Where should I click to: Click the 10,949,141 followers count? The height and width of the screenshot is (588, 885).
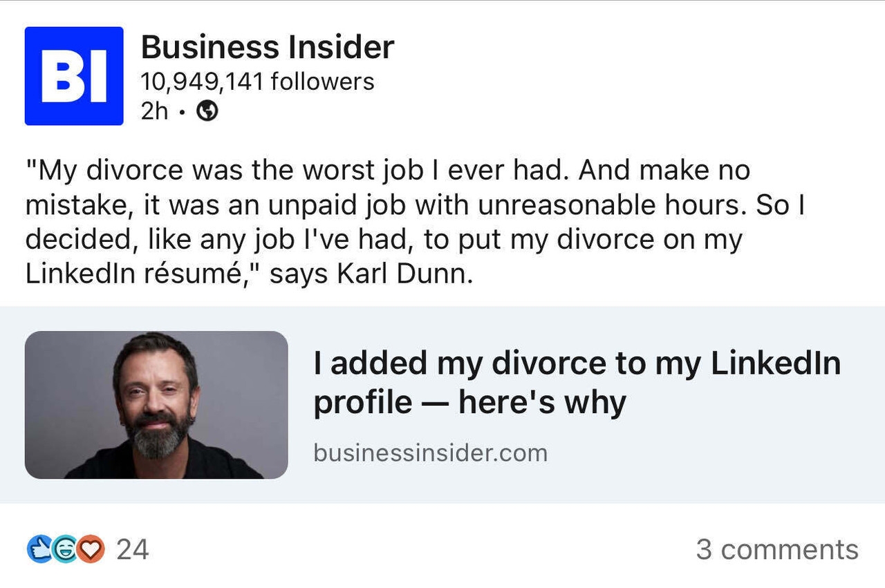tap(257, 81)
